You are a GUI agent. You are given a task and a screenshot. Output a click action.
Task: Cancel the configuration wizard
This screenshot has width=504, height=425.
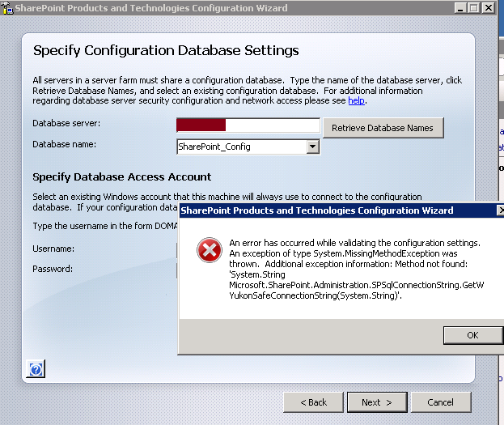coord(441,402)
